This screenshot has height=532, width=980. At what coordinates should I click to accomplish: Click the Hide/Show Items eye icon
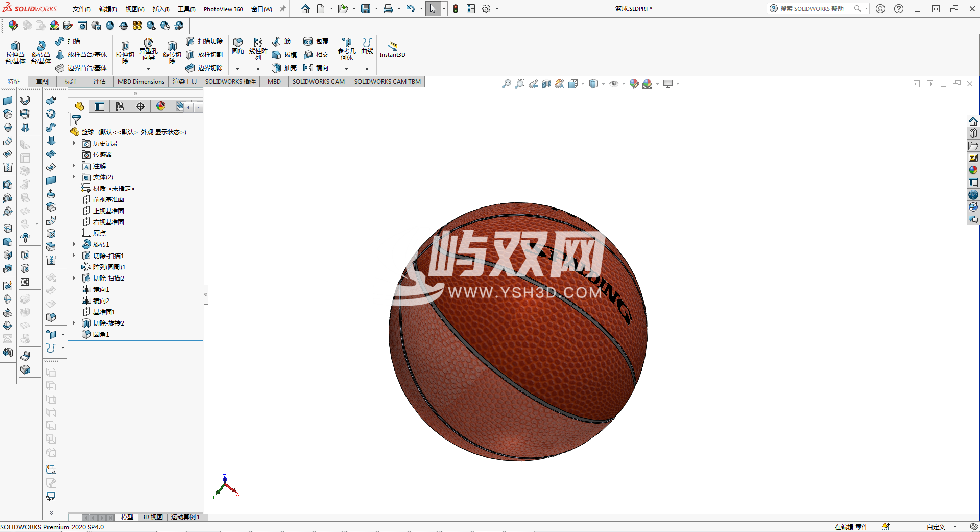(614, 84)
